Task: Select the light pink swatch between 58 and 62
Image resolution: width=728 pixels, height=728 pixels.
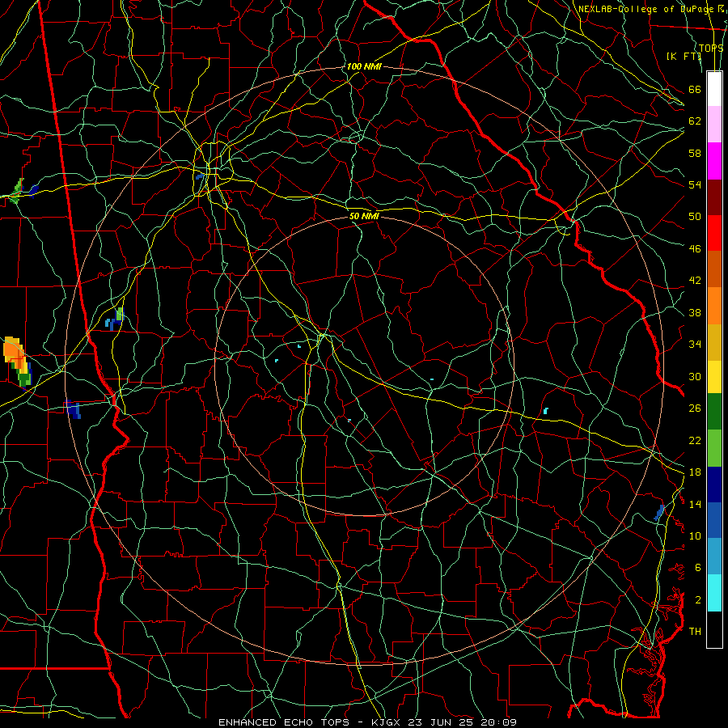Action: pos(714,125)
